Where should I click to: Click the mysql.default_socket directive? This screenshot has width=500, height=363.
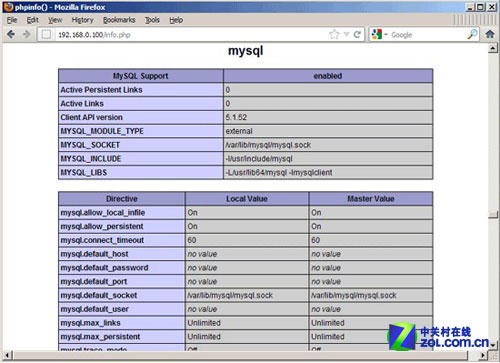tap(99, 295)
